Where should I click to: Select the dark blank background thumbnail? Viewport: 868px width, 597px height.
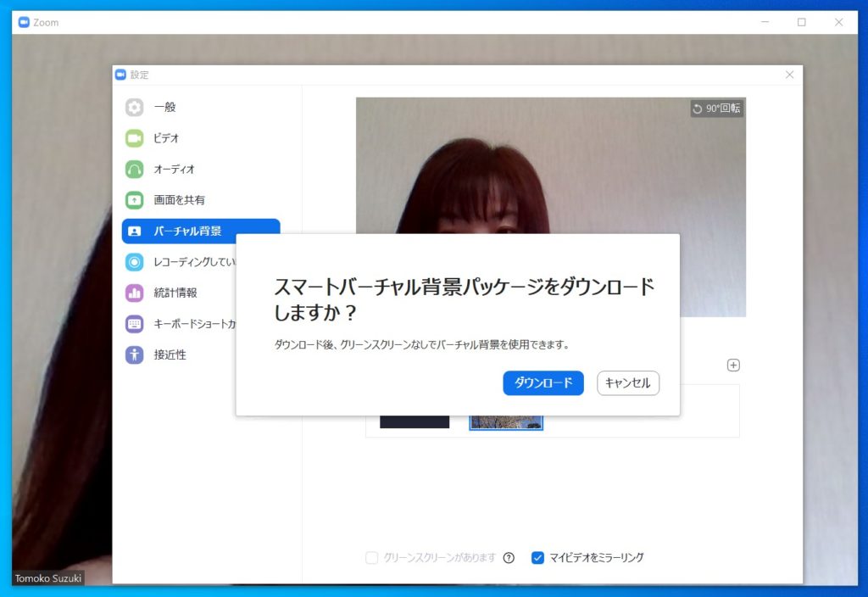click(x=415, y=422)
